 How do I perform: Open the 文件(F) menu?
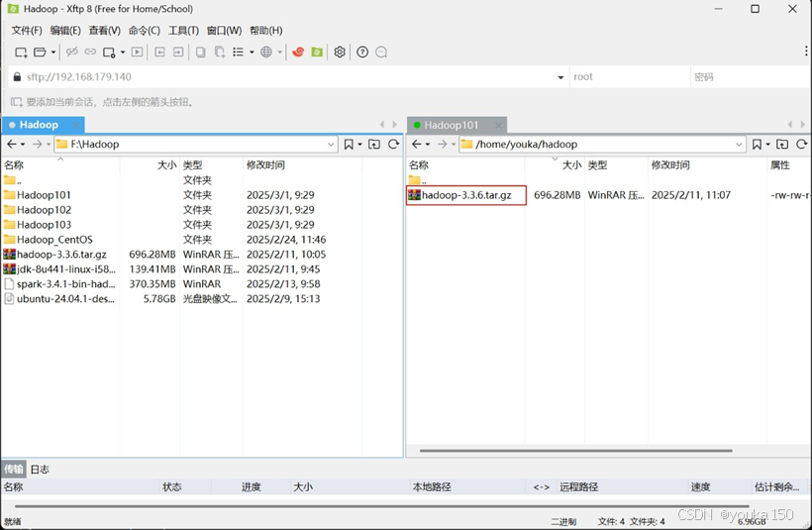pos(27,31)
